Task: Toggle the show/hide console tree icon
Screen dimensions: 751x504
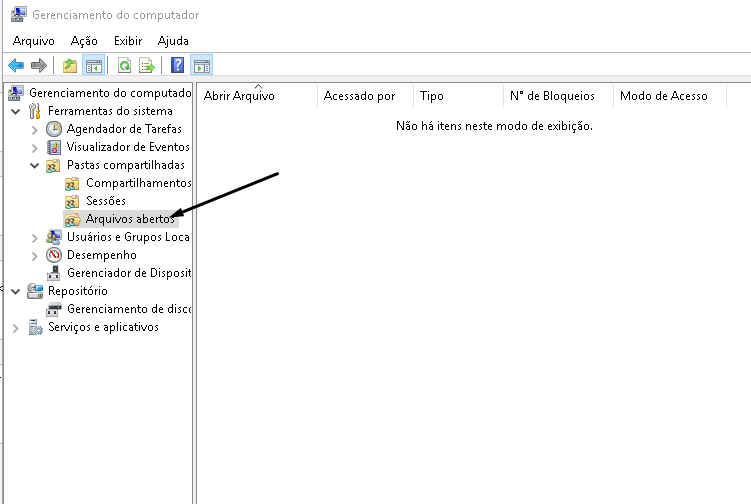Action: [x=93, y=66]
